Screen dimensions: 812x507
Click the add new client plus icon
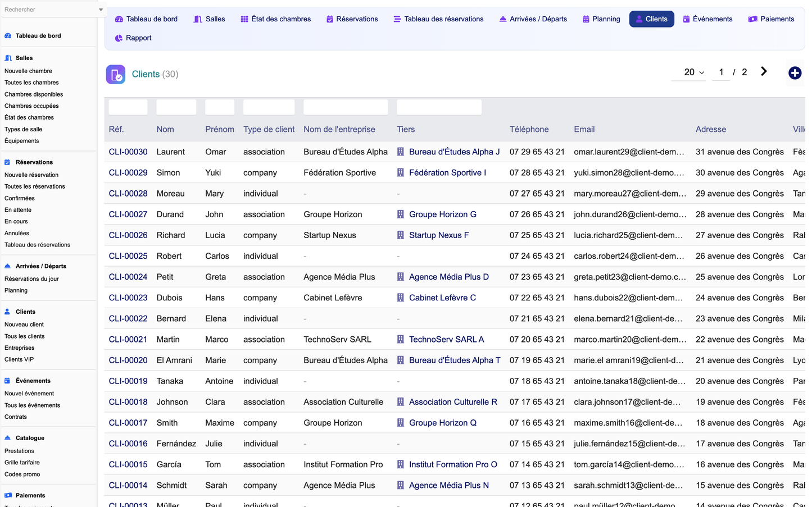click(795, 73)
